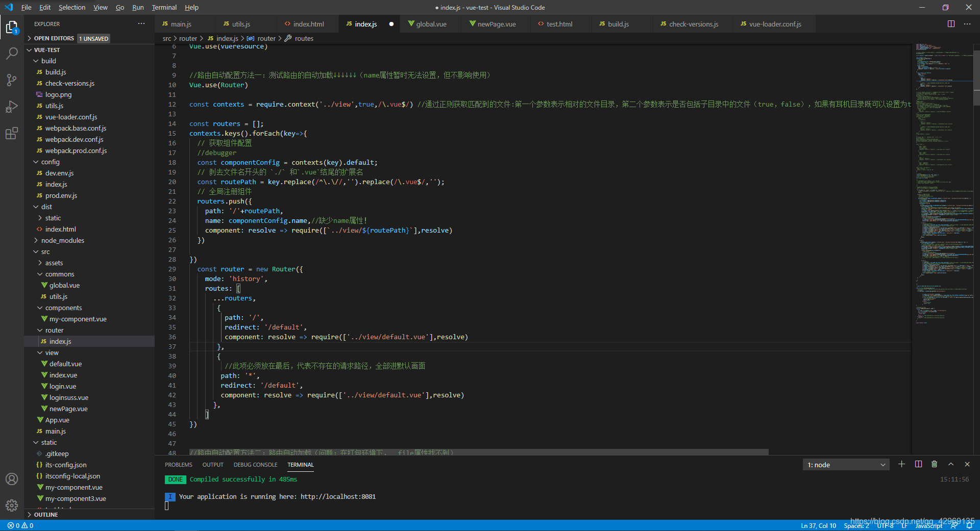Click the feedback icon in status bar

click(954, 525)
